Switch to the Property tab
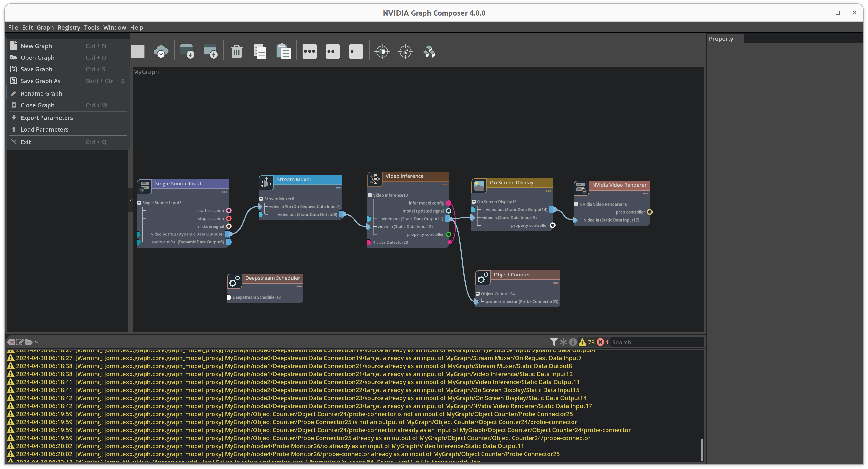 (721, 39)
